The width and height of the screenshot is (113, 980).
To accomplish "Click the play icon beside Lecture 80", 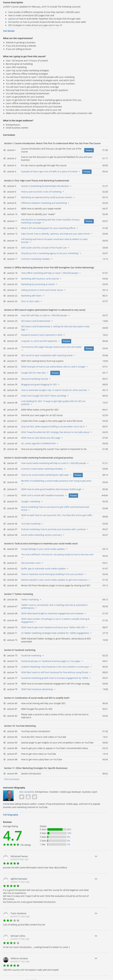I will pos(4,703).
